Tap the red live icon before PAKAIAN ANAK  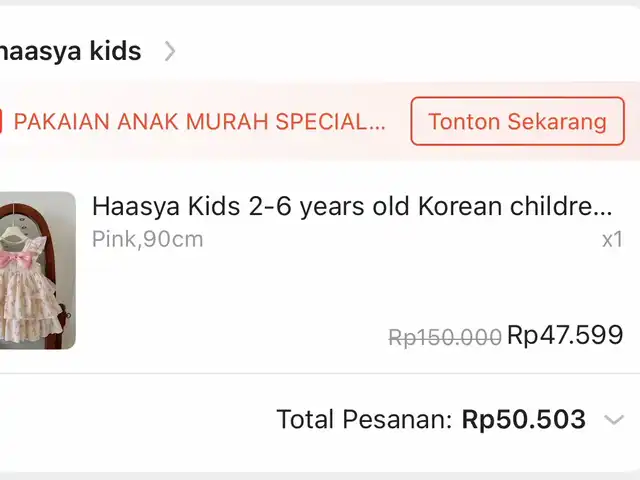click(x=1, y=121)
